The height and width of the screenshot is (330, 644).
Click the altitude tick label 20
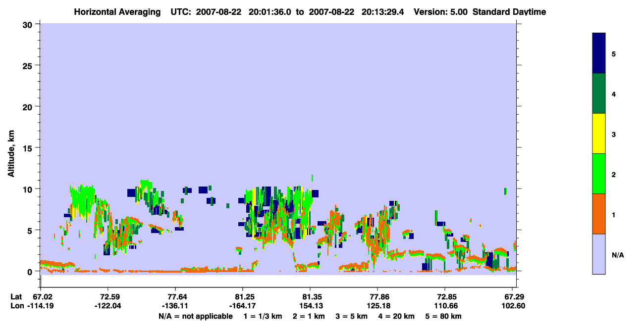pos(29,106)
